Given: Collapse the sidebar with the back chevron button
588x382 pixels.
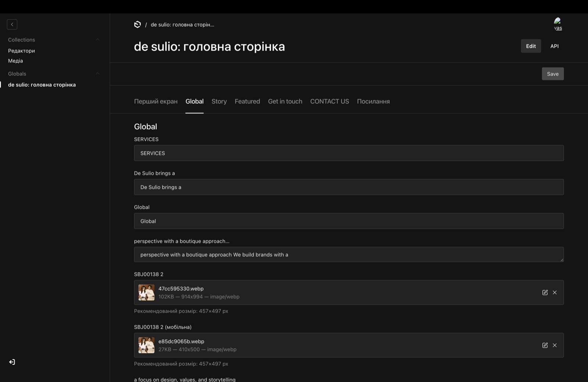Looking at the screenshot, I should (12, 24).
